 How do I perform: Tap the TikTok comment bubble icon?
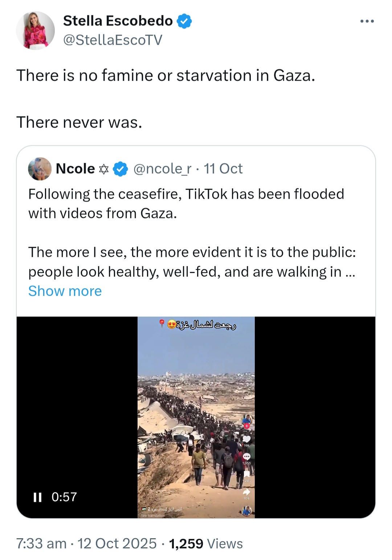(x=246, y=457)
